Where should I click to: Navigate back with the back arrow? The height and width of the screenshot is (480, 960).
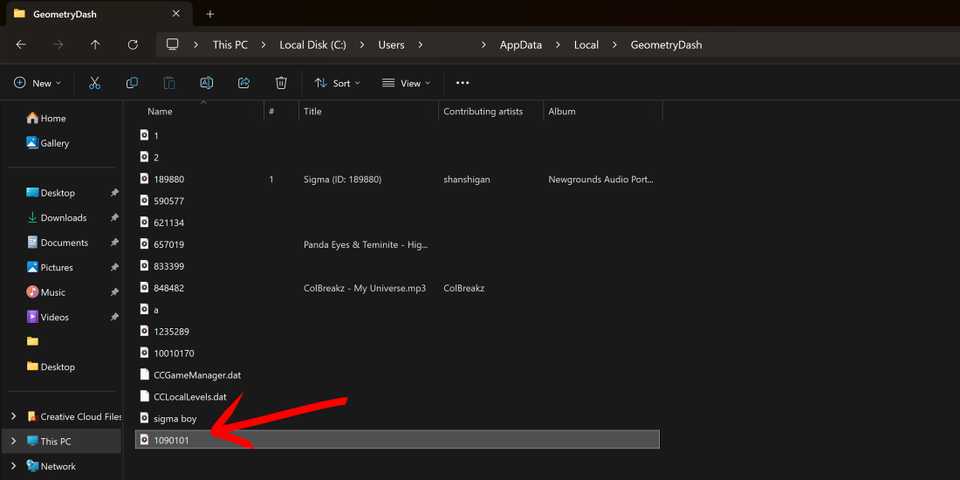[21, 45]
